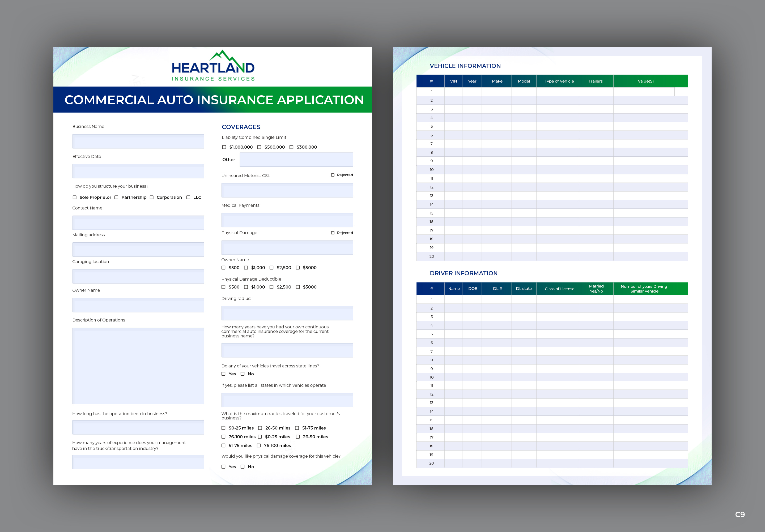Click the DRIVER INFORMATION heading

point(464,273)
